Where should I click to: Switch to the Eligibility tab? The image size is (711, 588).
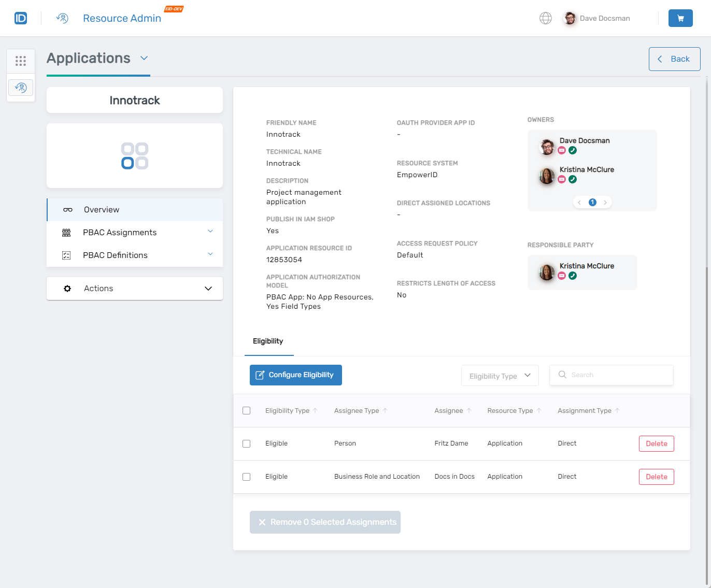(268, 341)
